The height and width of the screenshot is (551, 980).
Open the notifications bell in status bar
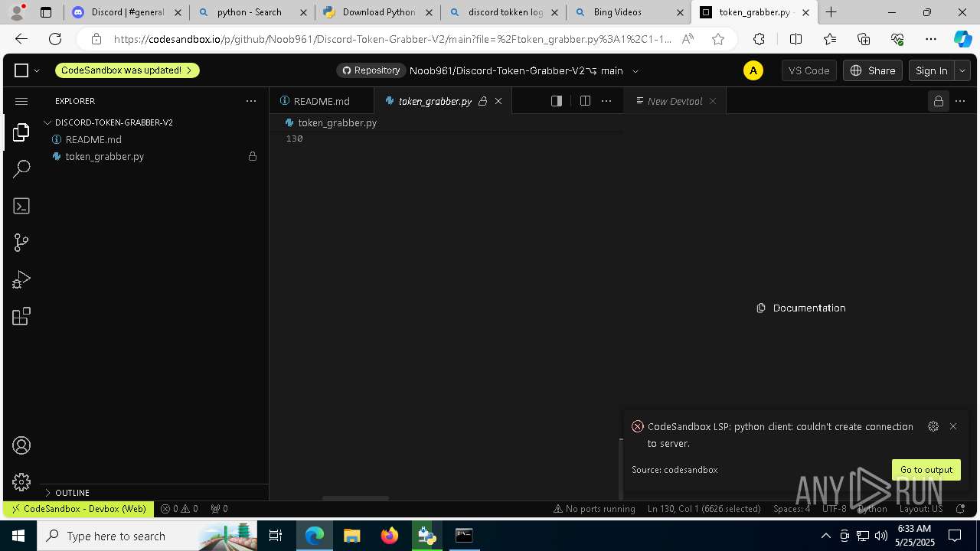click(x=961, y=509)
